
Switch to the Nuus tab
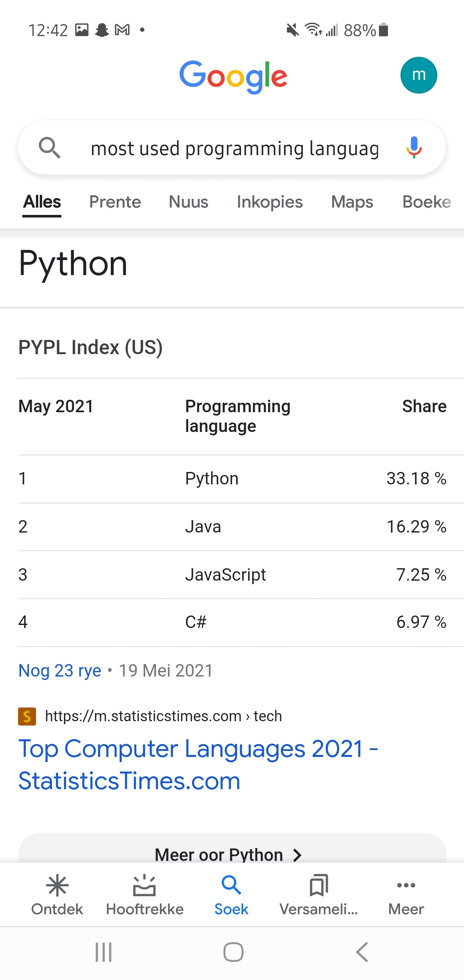(188, 202)
